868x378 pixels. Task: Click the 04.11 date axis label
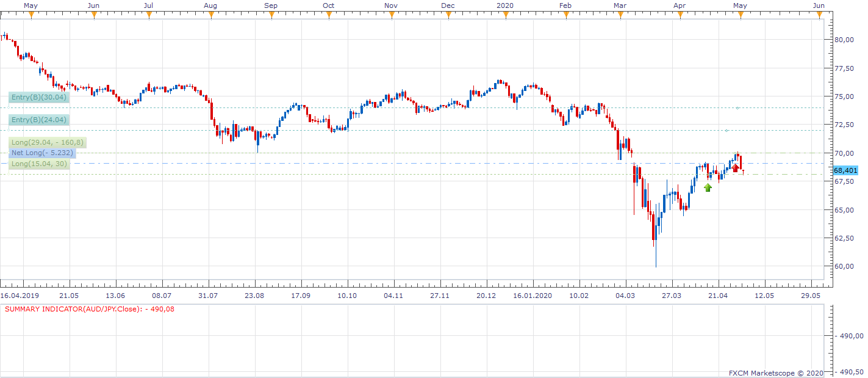tap(393, 296)
